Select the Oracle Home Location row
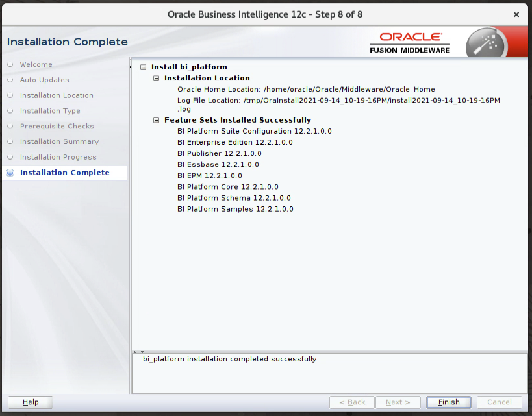This screenshot has width=532, height=416. point(306,90)
